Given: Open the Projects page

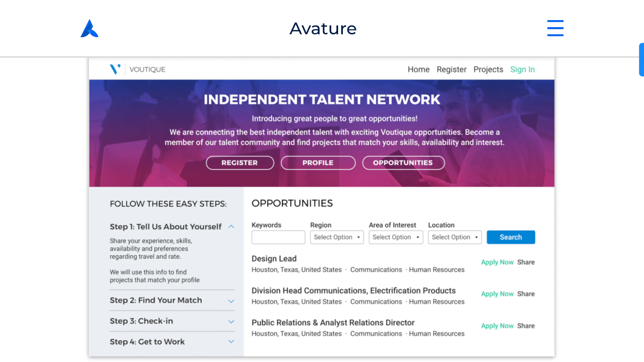Looking at the screenshot, I should coord(488,69).
